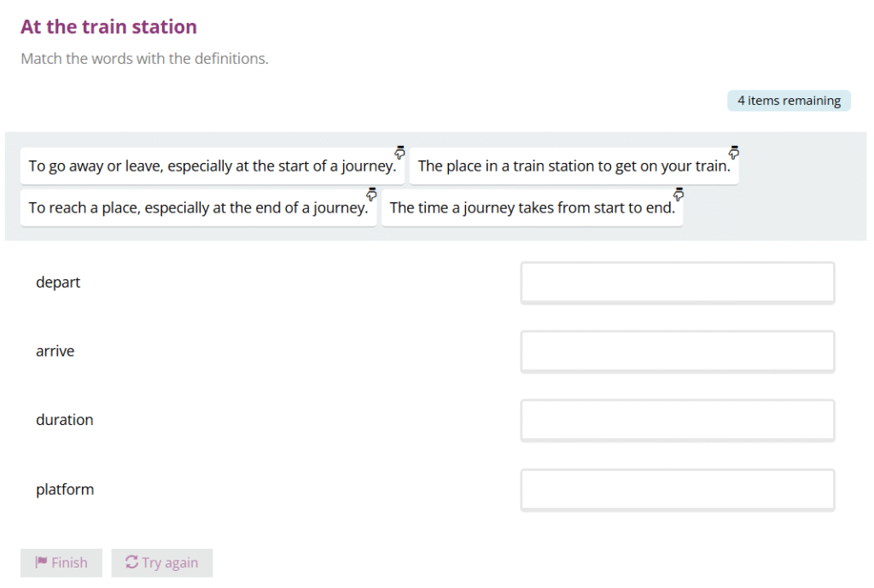The image size is (874, 588).
Task: Pick the "To reach a place" definition card
Action: point(198,208)
